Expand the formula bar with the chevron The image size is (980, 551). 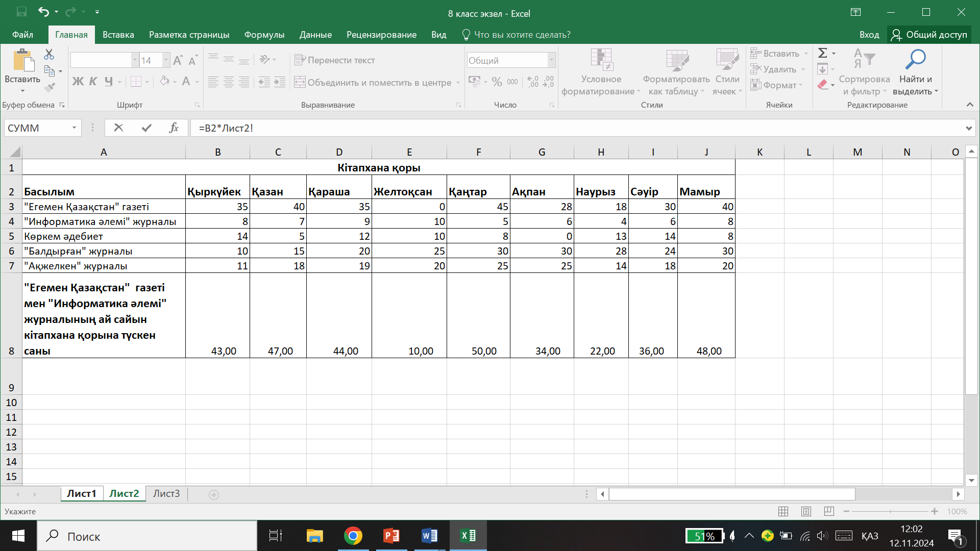(969, 128)
